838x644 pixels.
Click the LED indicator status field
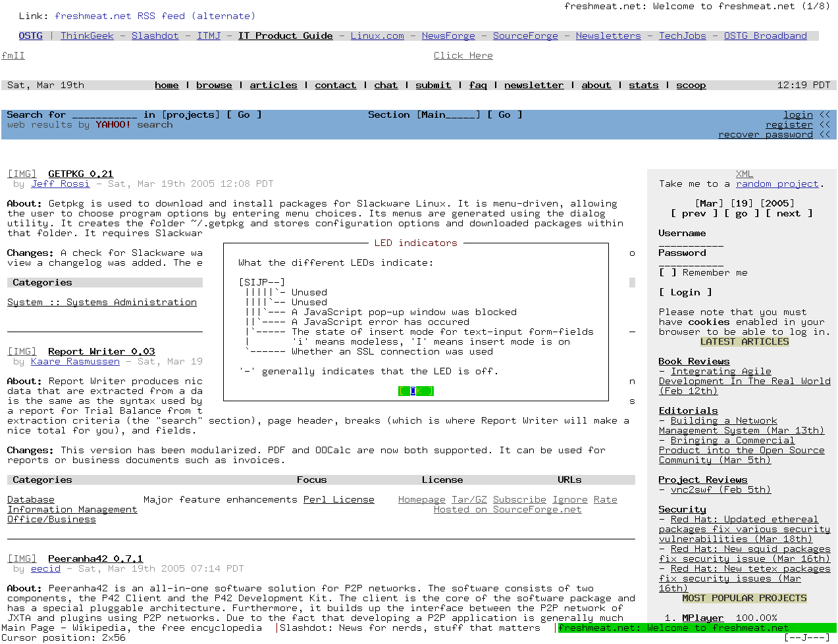[806, 637]
